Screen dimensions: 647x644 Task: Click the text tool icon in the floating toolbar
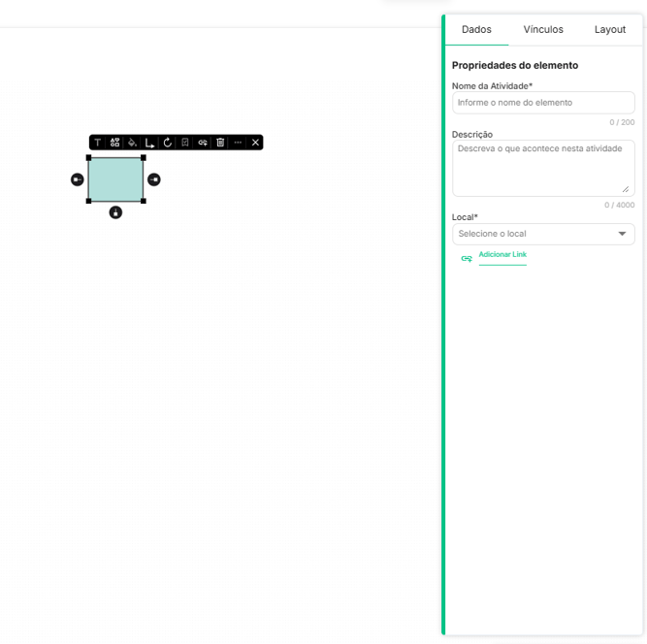click(97, 143)
